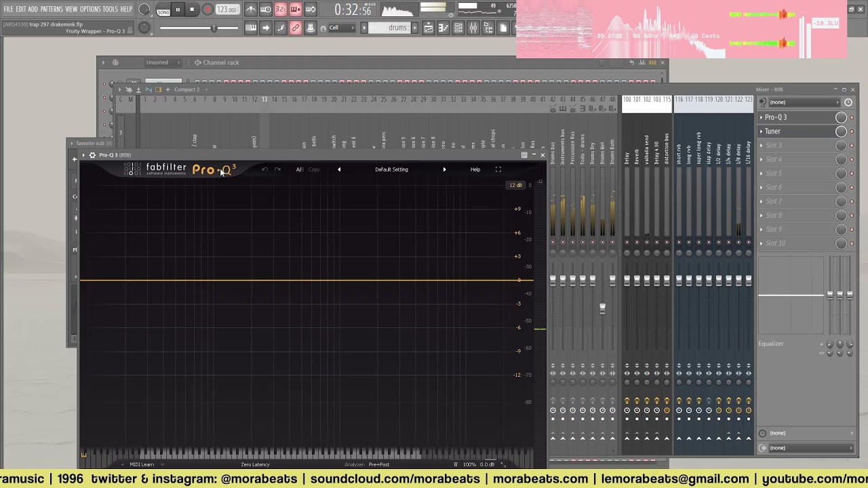Open the PATTERNS menu

click(x=52, y=9)
